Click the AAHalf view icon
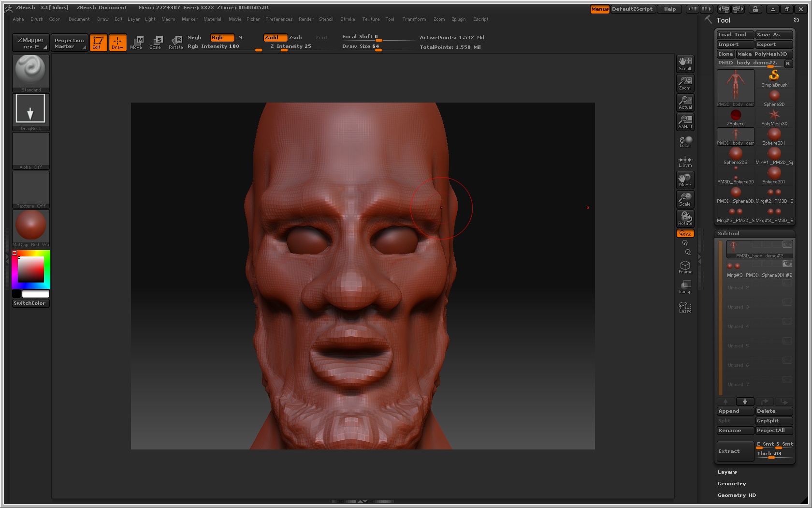Screen dimensions: 812x508 [685, 121]
